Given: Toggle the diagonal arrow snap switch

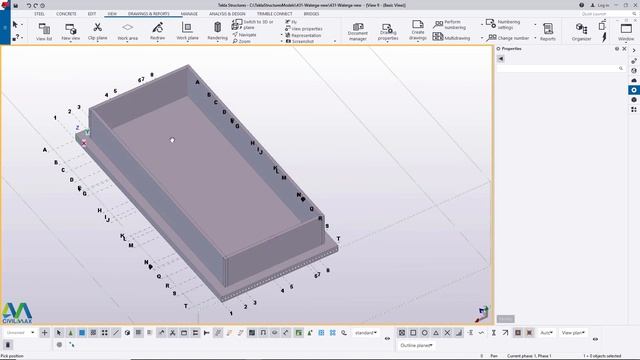Looking at the screenshot, I should pos(505,333).
